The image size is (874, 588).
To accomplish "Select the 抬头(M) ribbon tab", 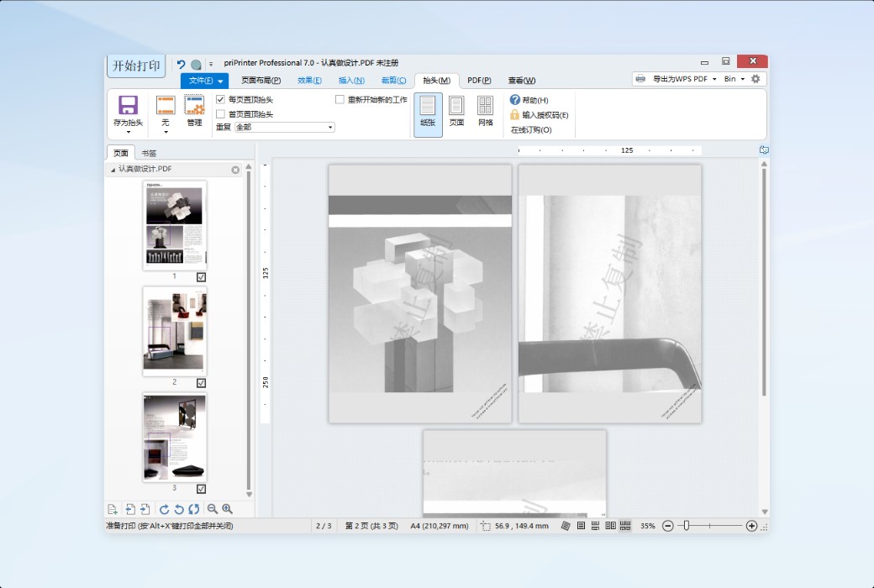I will [436, 81].
